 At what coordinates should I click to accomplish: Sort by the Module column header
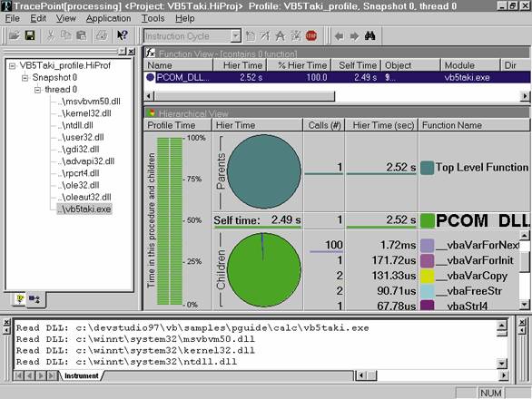(470, 65)
